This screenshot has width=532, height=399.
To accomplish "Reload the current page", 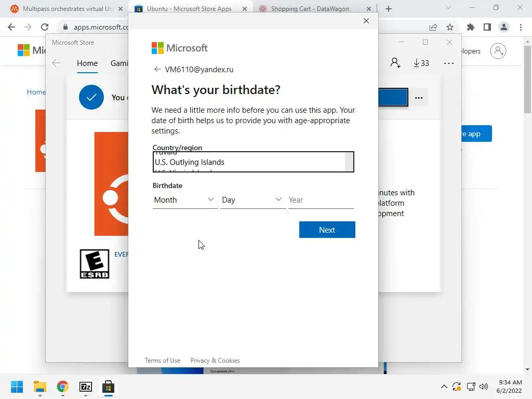I will 45,27.
